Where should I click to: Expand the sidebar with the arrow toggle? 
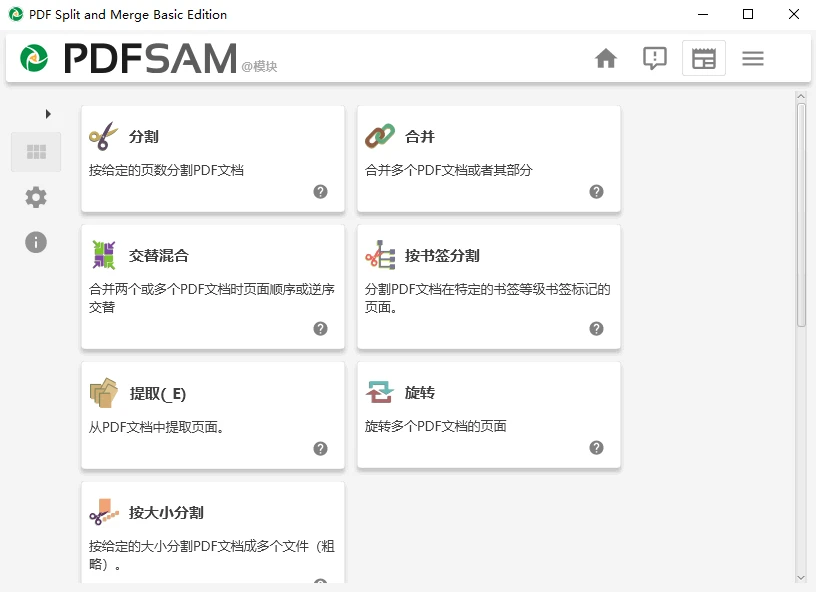pos(48,114)
